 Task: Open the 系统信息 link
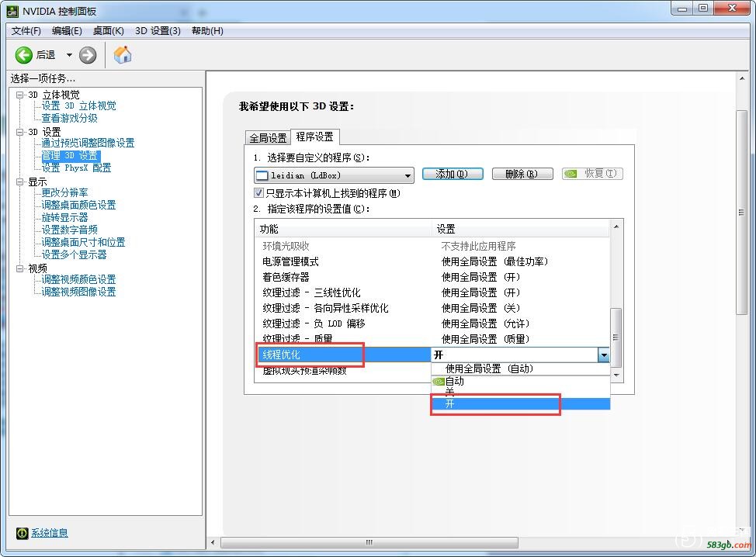[50, 533]
